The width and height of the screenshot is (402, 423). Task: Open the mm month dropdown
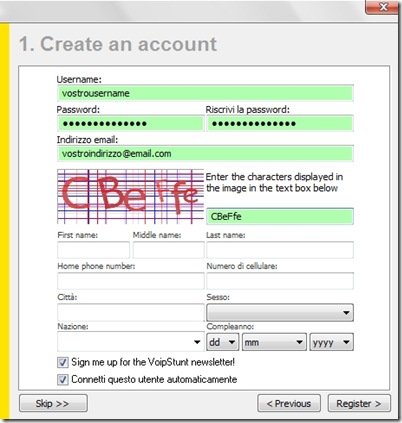click(x=274, y=342)
